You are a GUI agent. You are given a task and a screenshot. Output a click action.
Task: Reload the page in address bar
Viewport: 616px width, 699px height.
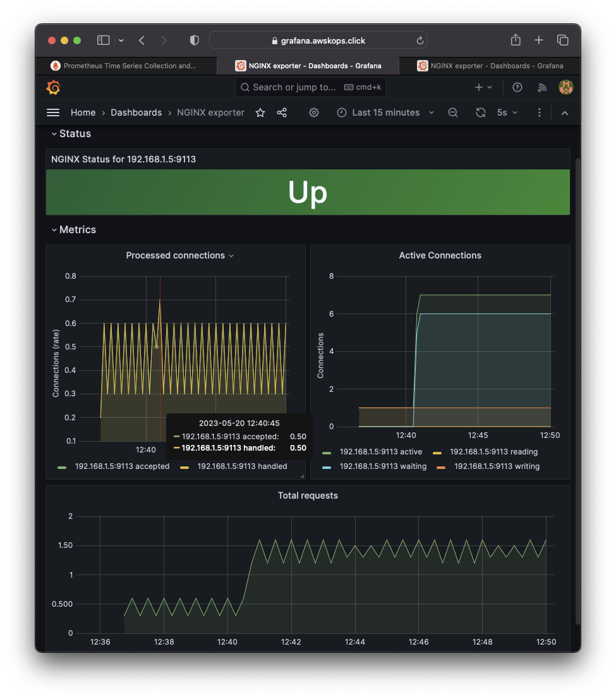pos(420,40)
